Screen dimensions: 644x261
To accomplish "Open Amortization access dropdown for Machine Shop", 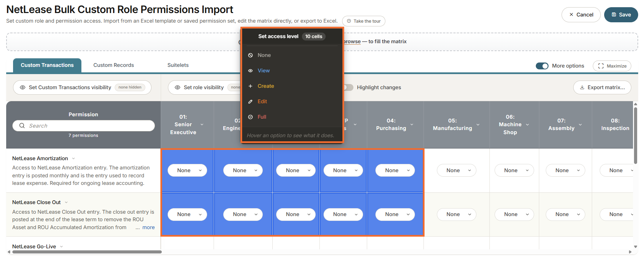I will coord(514,170).
